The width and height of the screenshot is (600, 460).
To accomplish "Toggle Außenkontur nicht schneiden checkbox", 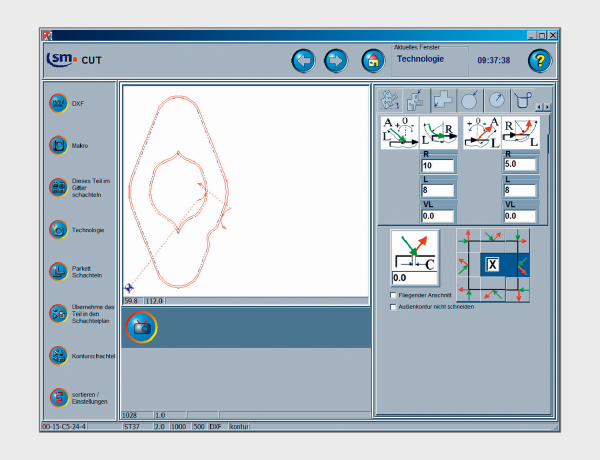I will [392, 307].
